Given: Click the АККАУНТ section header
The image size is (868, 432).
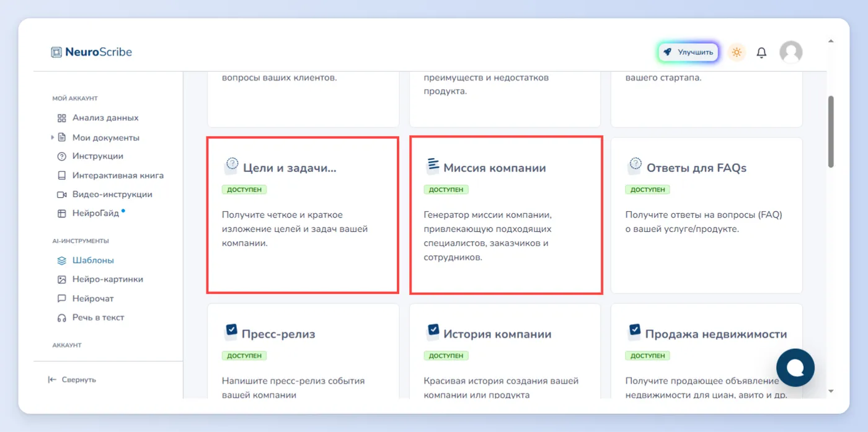Looking at the screenshot, I should [x=67, y=345].
